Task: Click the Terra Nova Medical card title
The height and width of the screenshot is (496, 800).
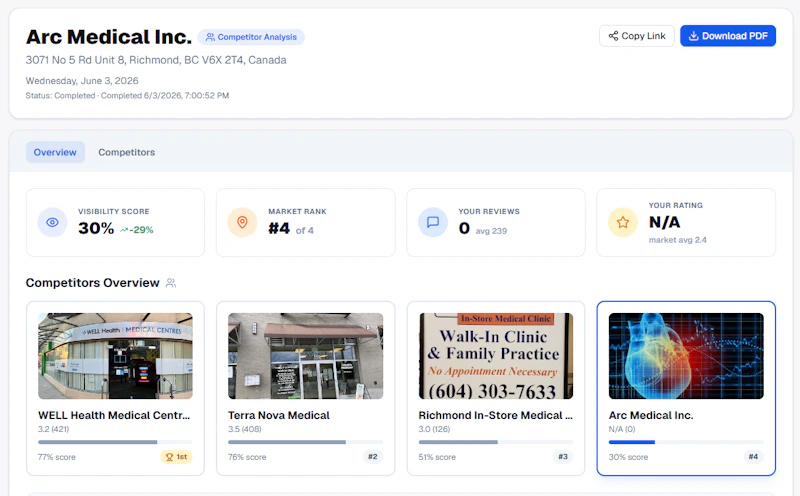Action: 279,415
